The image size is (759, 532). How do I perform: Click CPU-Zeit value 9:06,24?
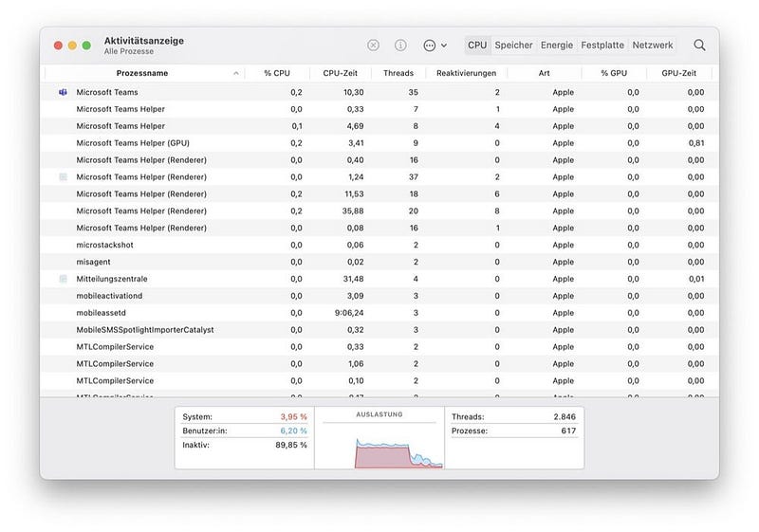tap(349, 313)
